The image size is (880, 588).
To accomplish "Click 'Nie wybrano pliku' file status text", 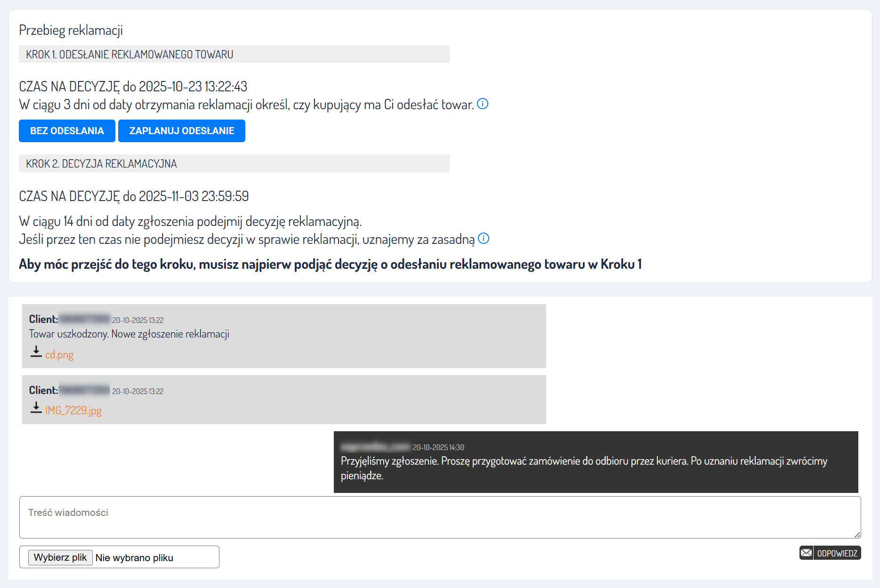I will [134, 558].
